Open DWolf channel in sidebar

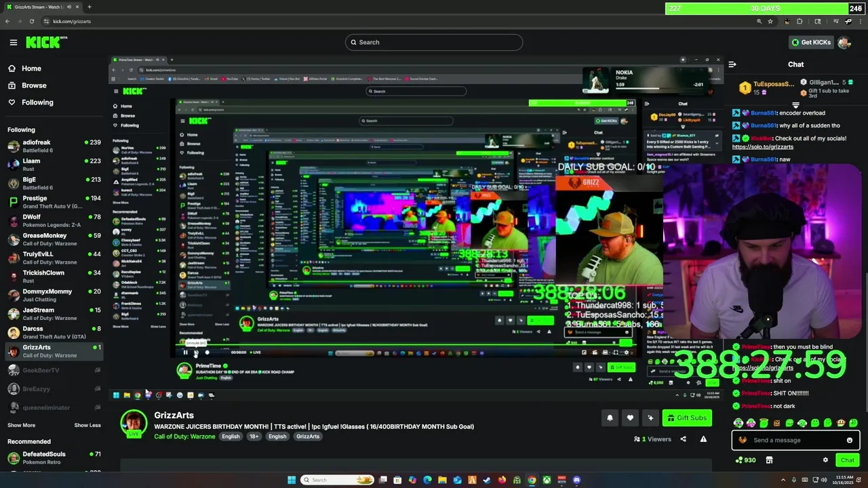[x=54, y=220]
